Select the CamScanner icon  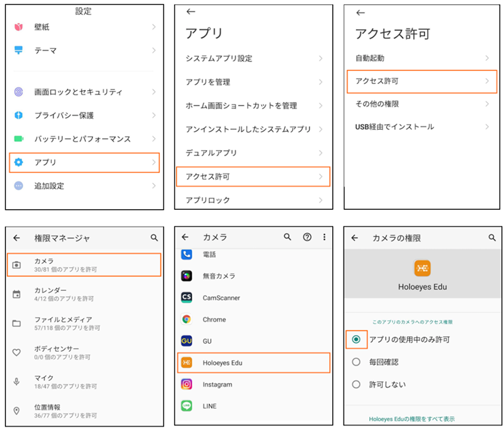coord(185,297)
